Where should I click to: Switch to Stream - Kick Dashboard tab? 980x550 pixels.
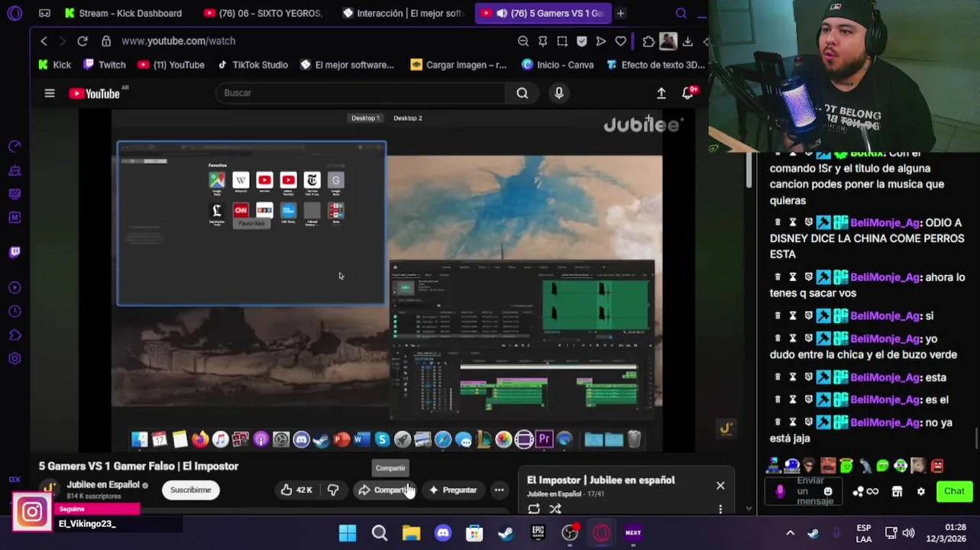(123, 13)
